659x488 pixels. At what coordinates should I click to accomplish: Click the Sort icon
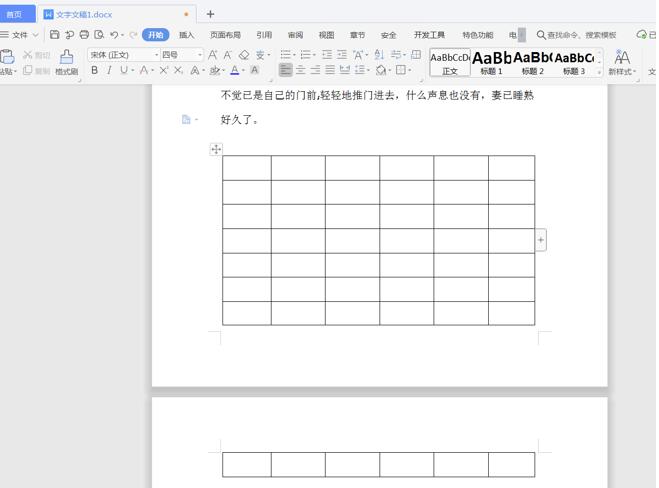click(379, 55)
